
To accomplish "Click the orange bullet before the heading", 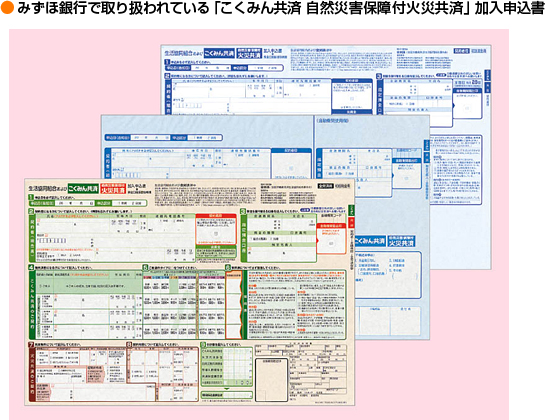I will [x=7, y=8].
